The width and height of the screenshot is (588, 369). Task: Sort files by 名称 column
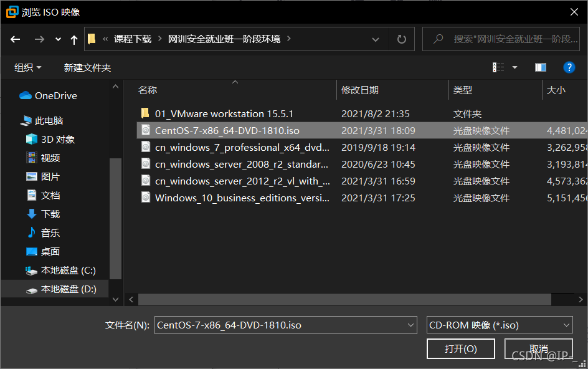point(148,90)
